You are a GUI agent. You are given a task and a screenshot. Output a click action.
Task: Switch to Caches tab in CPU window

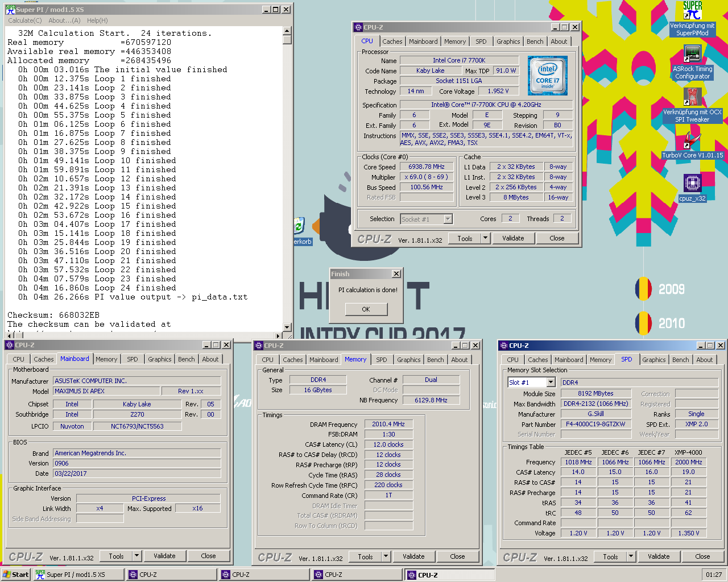pos(392,41)
